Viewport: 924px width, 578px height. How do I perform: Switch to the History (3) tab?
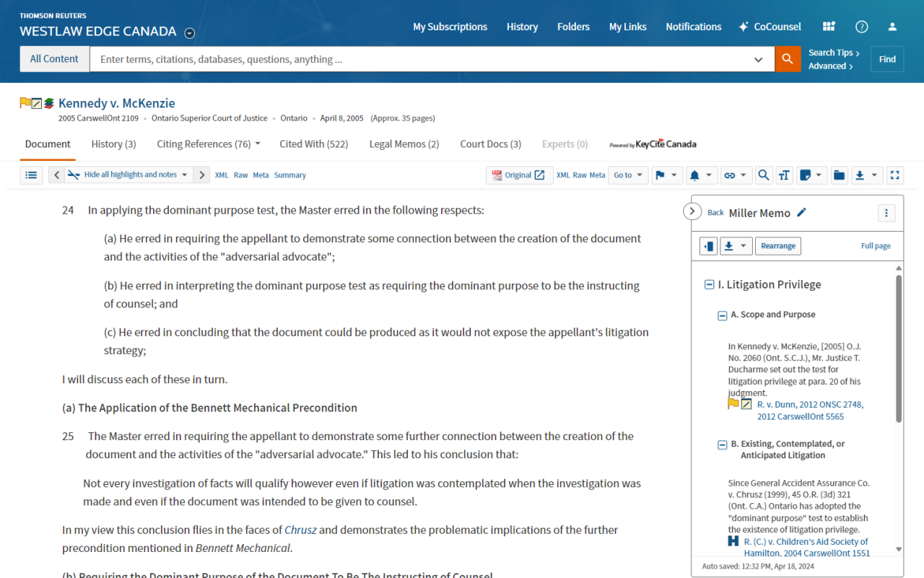(113, 144)
